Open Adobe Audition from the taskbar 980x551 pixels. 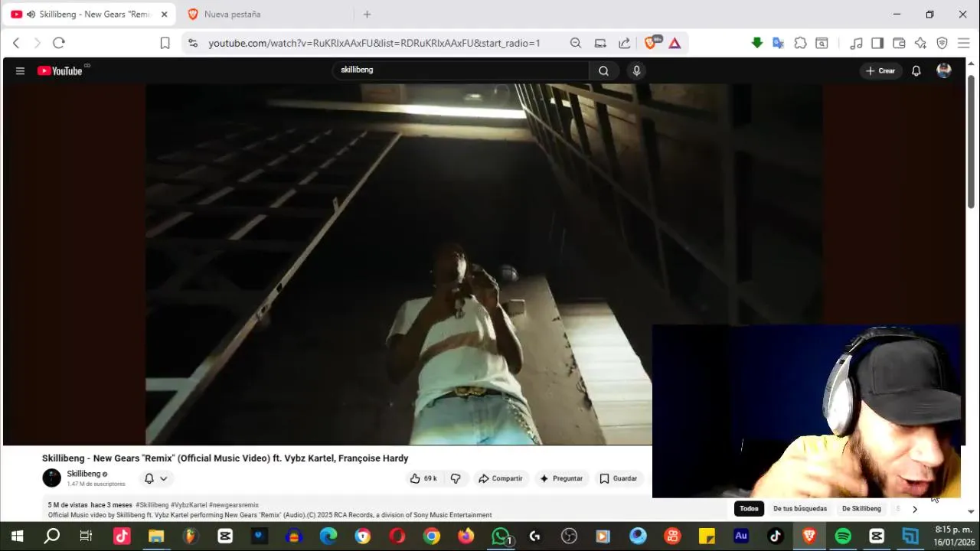click(740, 536)
